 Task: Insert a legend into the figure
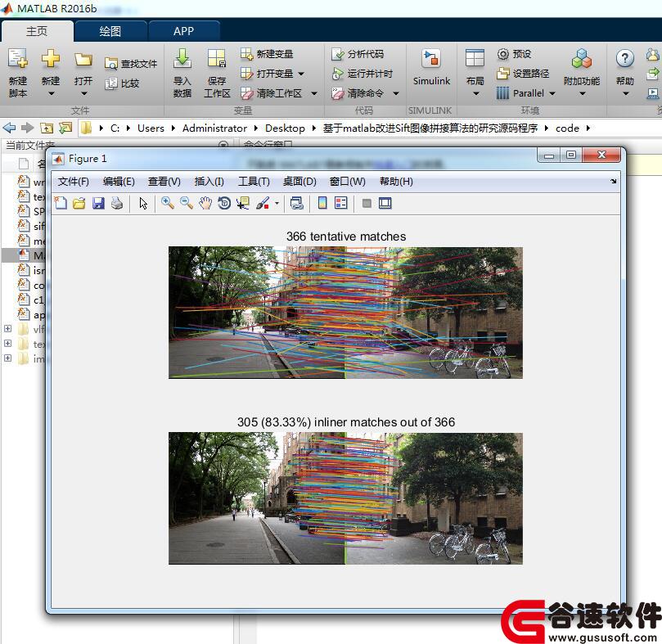(x=340, y=203)
